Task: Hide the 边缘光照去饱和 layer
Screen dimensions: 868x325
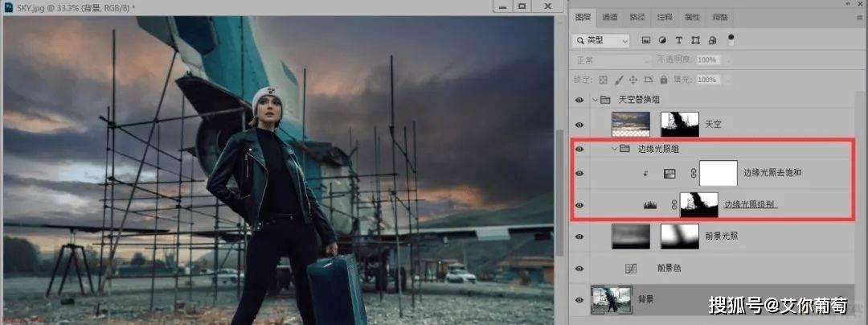Action: [x=579, y=173]
